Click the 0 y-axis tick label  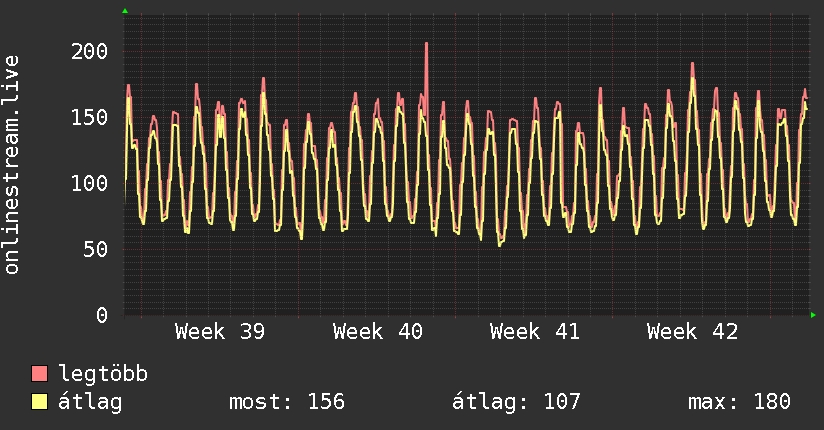click(101, 315)
